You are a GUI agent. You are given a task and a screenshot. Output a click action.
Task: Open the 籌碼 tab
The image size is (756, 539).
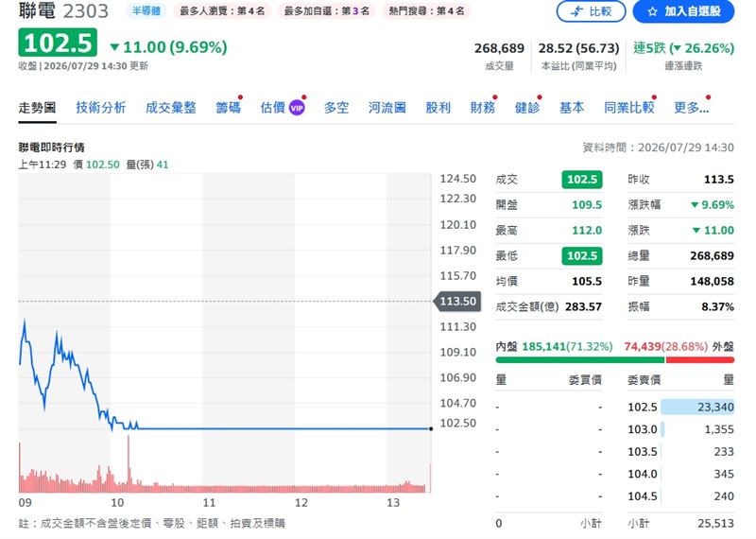pos(228,108)
